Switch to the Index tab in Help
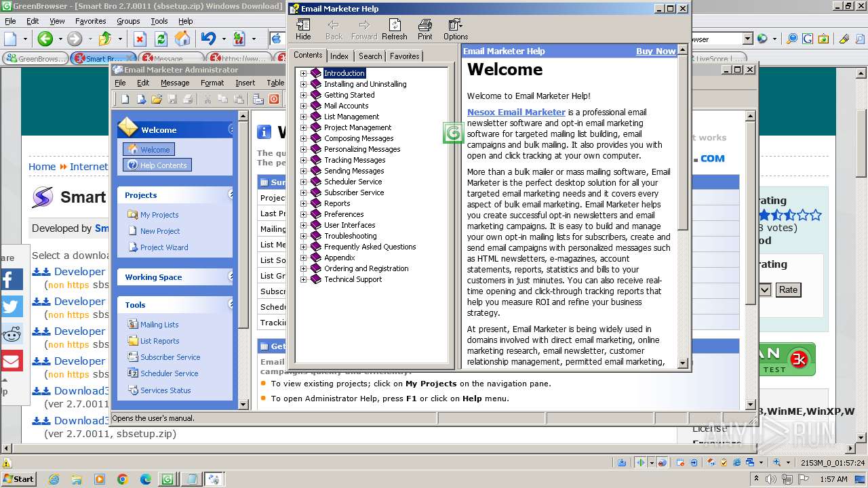868x488 pixels. (x=340, y=56)
